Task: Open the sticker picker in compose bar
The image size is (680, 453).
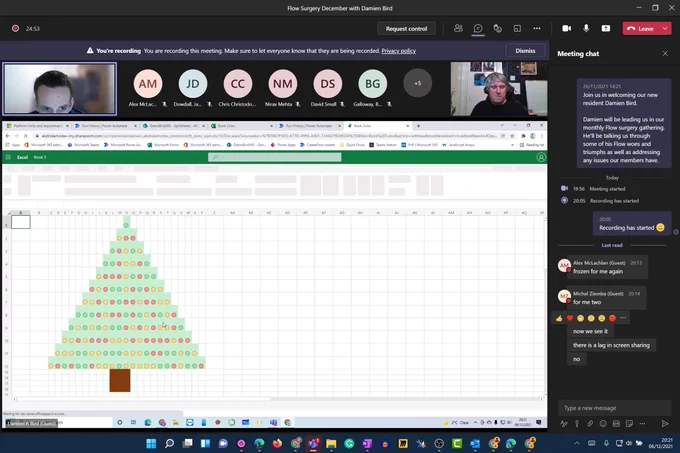Action: point(629,424)
